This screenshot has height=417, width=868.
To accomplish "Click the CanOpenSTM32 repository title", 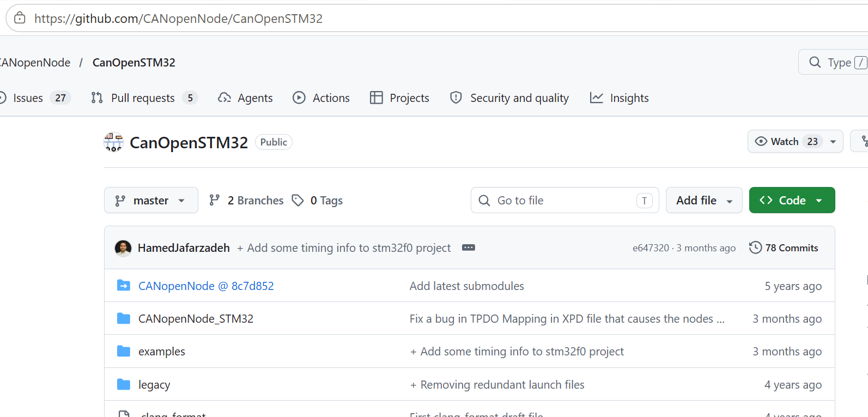I will (189, 143).
